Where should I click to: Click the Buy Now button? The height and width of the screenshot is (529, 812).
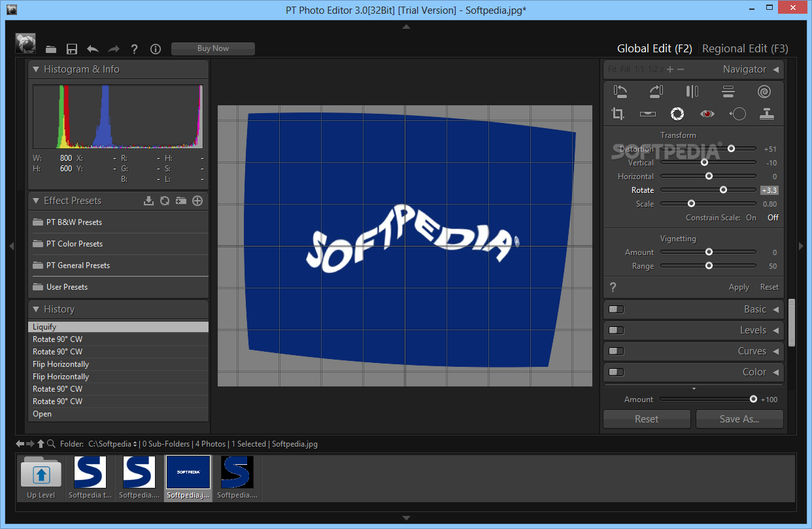[x=213, y=48]
